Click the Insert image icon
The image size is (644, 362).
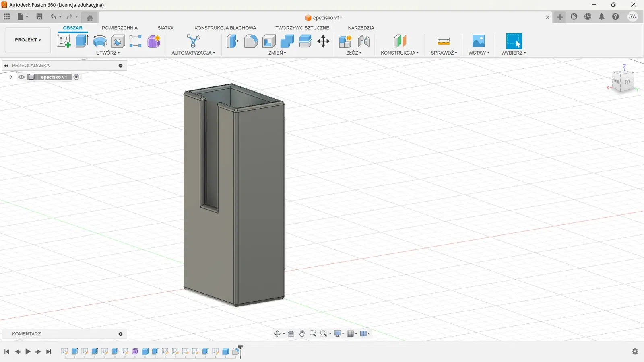coord(478,41)
